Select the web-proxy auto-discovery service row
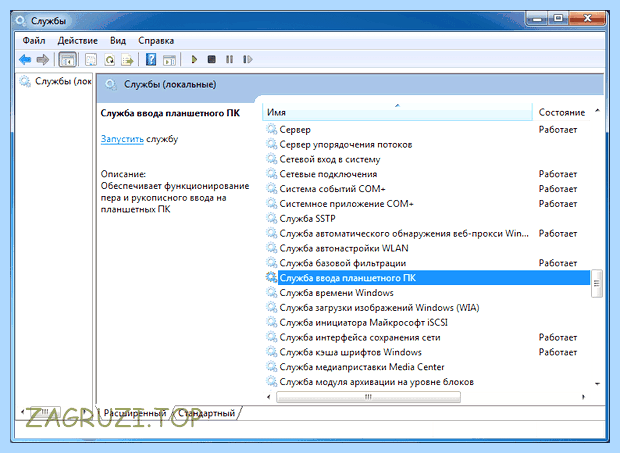 [427, 234]
